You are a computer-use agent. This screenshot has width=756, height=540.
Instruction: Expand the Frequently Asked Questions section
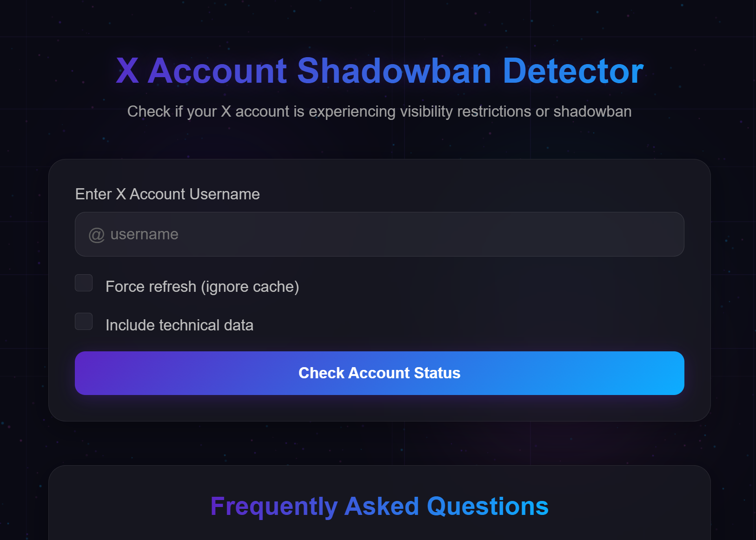[x=379, y=506]
